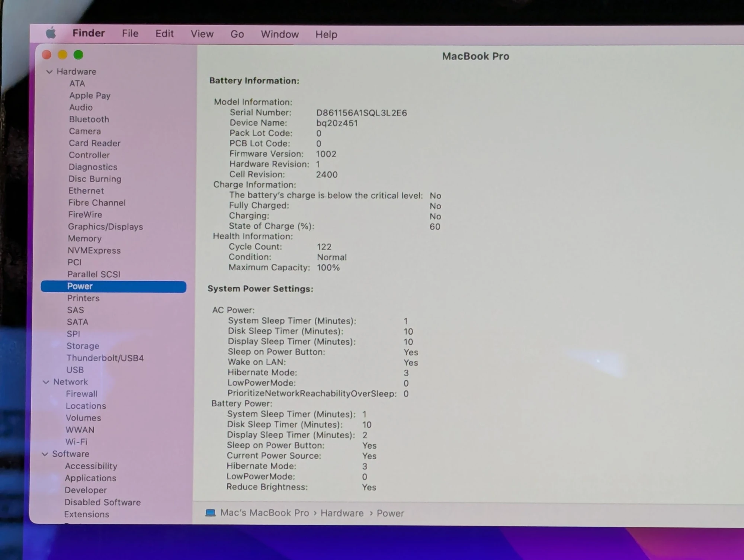Open the File menu
Viewport: 744px width, 560px height.
130,33
